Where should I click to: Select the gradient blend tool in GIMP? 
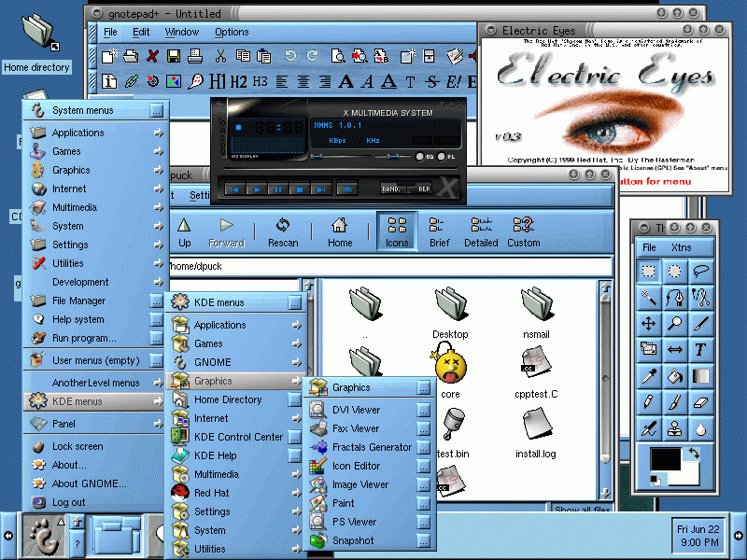click(701, 376)
